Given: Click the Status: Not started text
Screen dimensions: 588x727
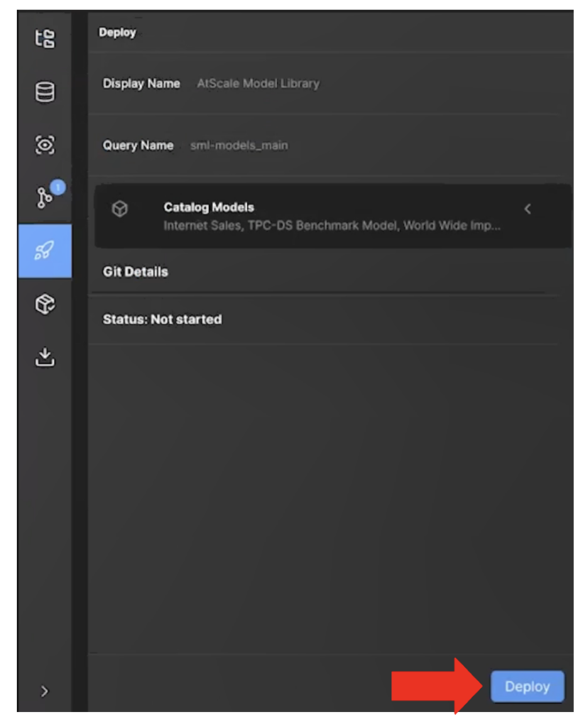Looking at the screenshot, I should 162,319.
